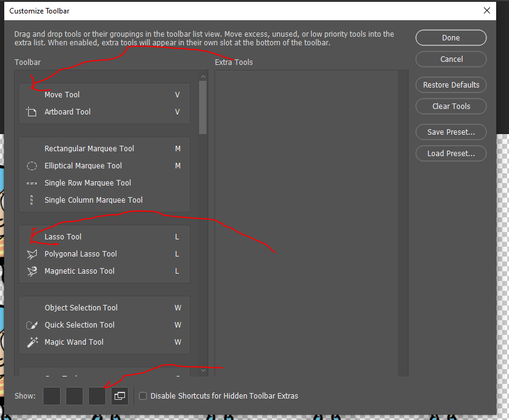Select the Polygonal Lasso Tool icon

(31, 253)
